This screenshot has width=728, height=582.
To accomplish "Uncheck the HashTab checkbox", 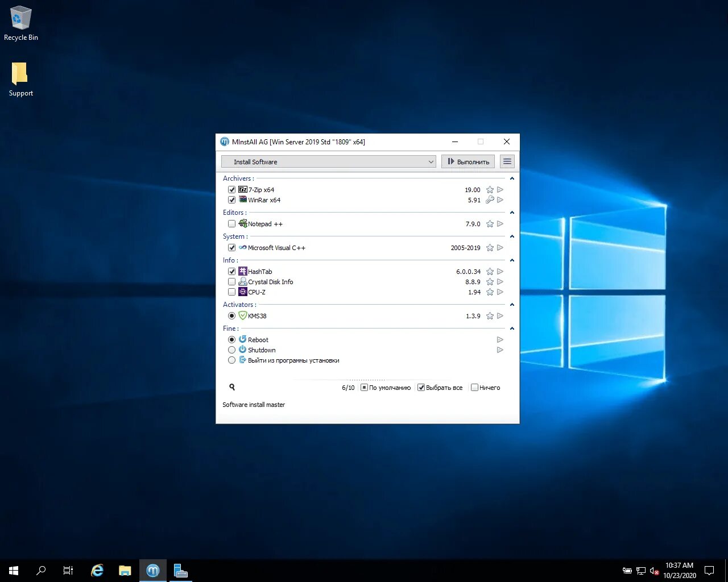I will (x=232, y=272).
